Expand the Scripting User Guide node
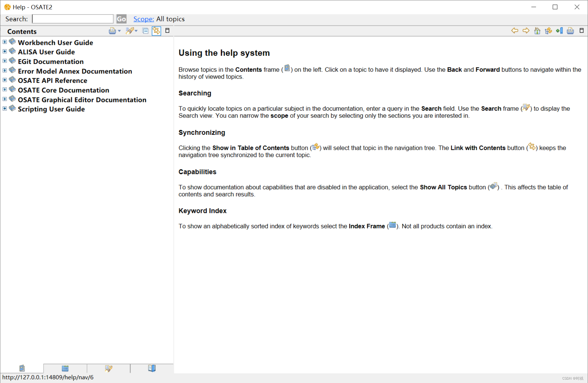588x383 pixels. [x=5, y=109]
